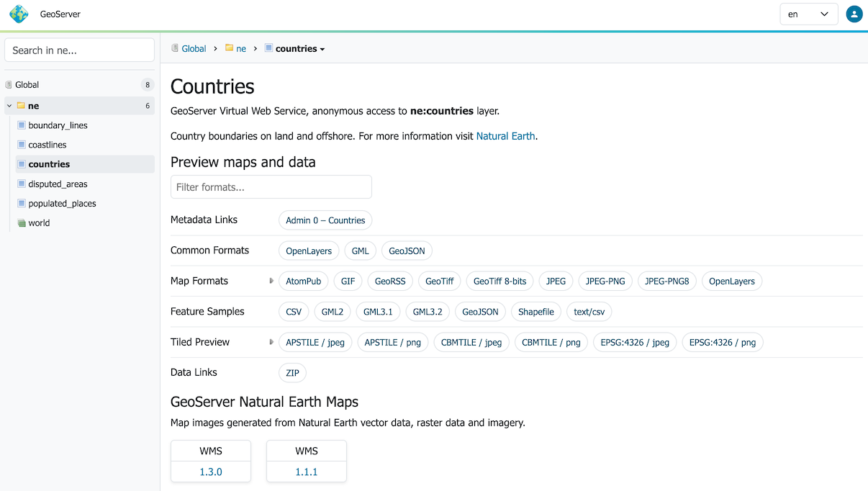This screenshot has height=491, width=868.
Task: Click GeoJSON in Common Formats
Action: tap(407, 251)
